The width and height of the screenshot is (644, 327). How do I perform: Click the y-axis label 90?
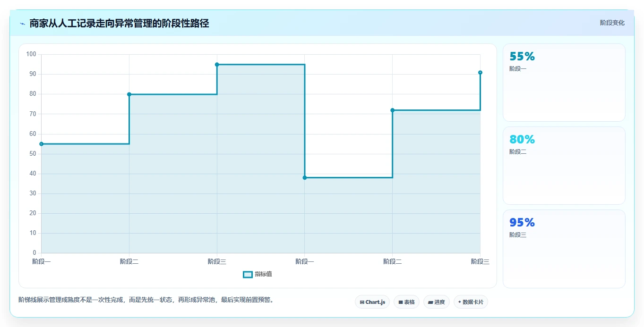pos(33,74)
